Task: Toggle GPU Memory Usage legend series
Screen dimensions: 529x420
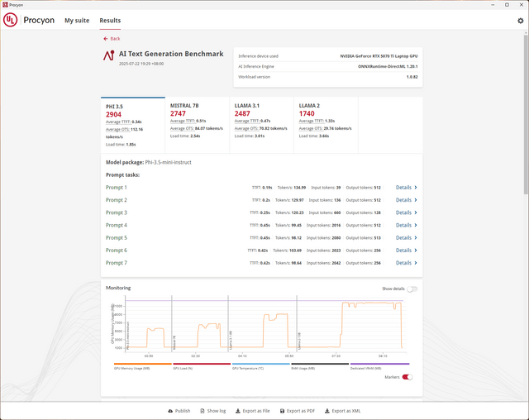Action: (x=143, y=366)
